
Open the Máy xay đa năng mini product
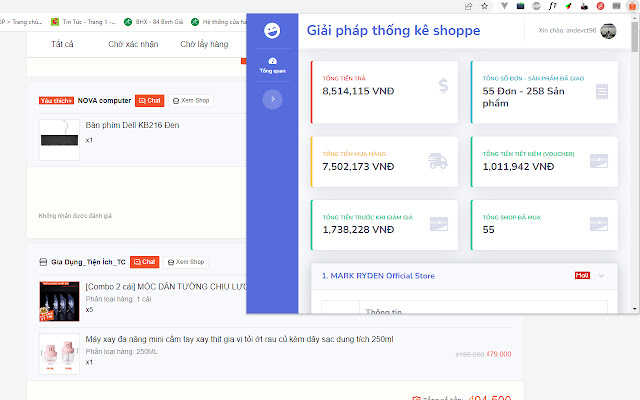(x=239, y=339)
